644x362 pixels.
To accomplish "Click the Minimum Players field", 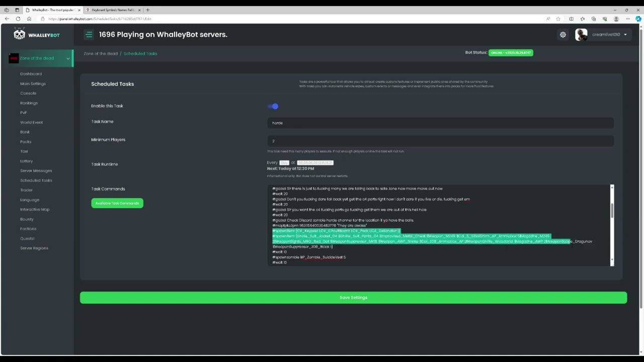I will click(440, 141).
